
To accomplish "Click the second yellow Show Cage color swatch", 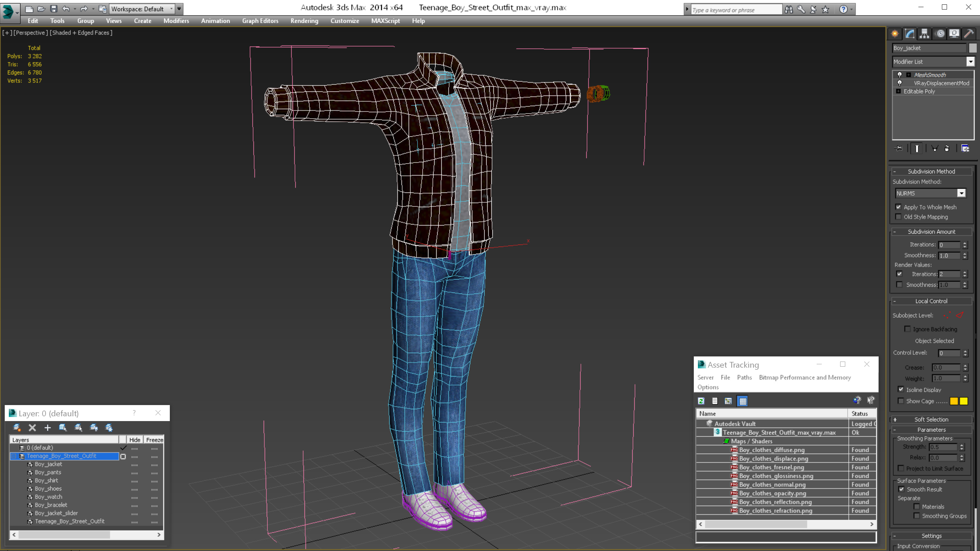I will (x=964, y=401).
